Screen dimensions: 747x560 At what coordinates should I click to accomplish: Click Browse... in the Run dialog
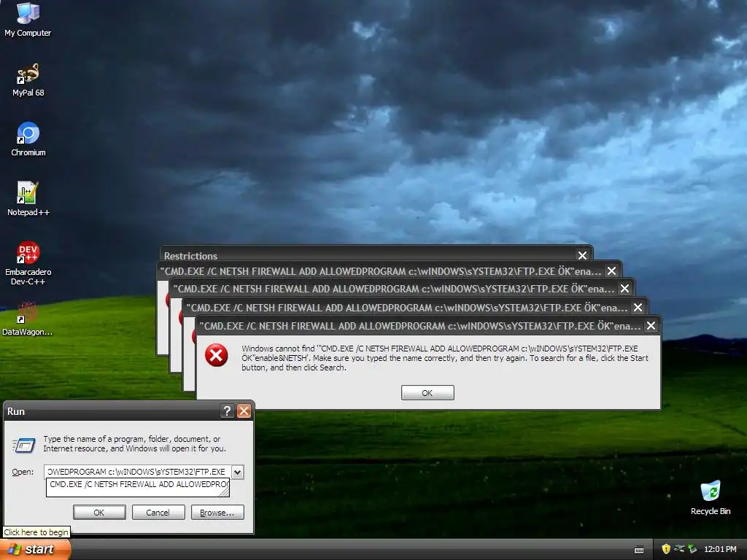point(217,513)
